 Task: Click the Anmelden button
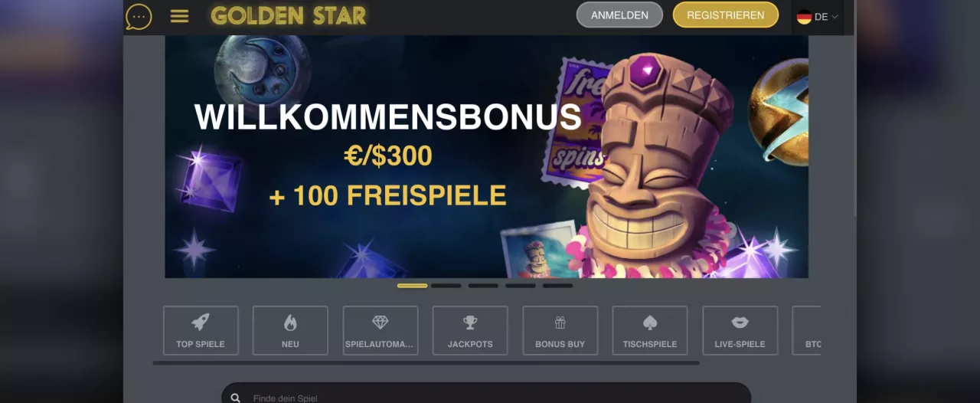pos(619,15)
